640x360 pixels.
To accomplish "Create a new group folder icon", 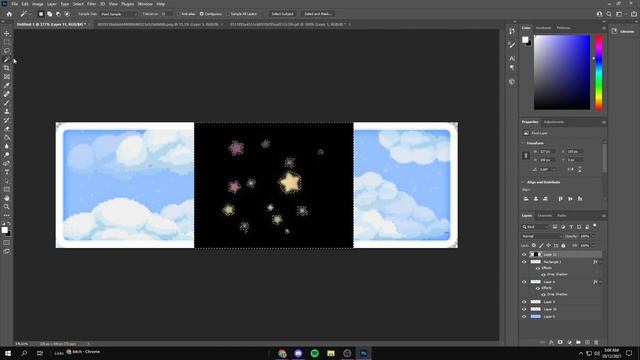I will [578, 342].
